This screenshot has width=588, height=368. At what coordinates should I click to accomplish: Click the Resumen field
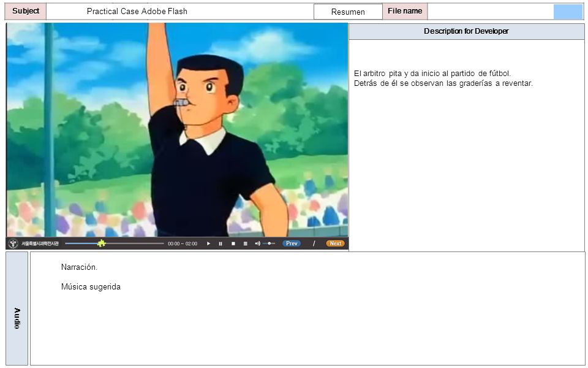click(x=348, y=12)
